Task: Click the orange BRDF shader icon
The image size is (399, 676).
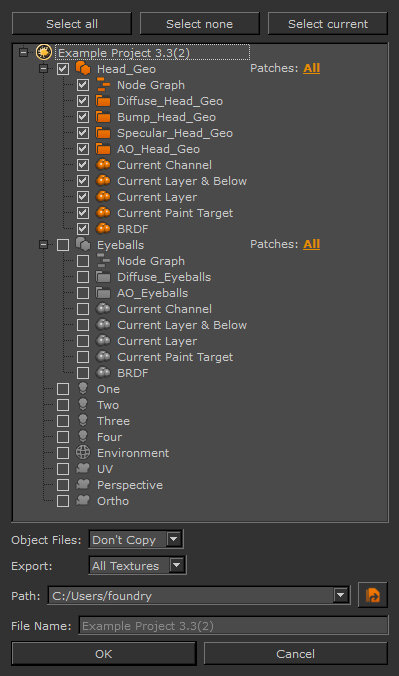Action: [x=103, y=228]
